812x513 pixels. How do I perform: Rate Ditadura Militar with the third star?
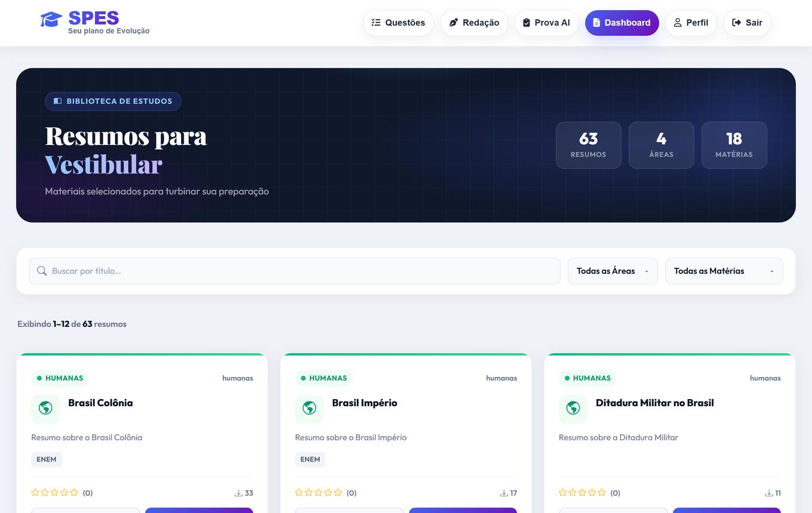[582, 493]
